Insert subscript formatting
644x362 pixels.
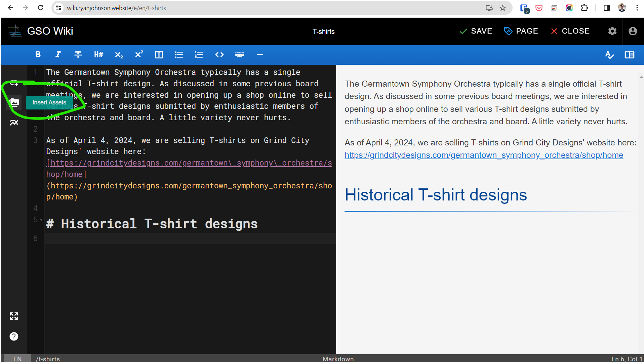click(x=119, y=54)
